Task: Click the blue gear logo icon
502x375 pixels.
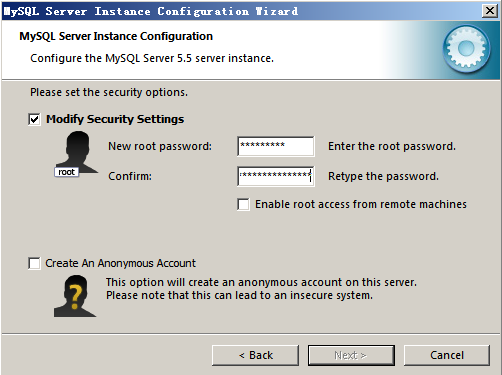Action: pyautogui.click(x=466, y=49)
